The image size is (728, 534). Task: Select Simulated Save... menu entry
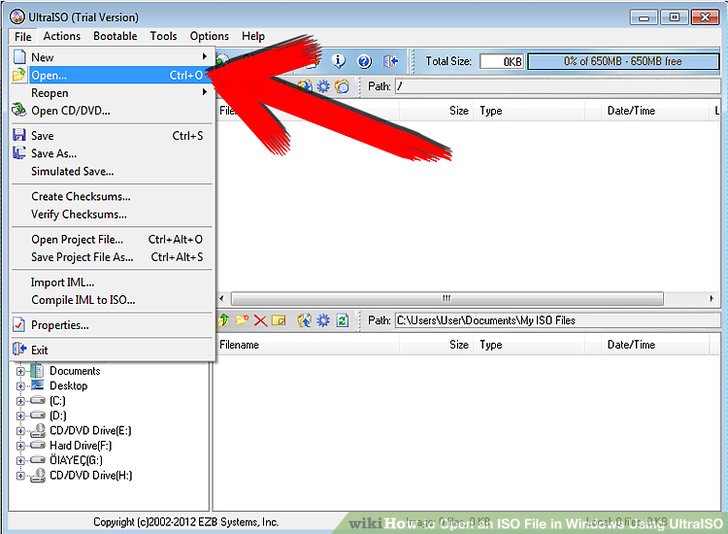(112, 171)
